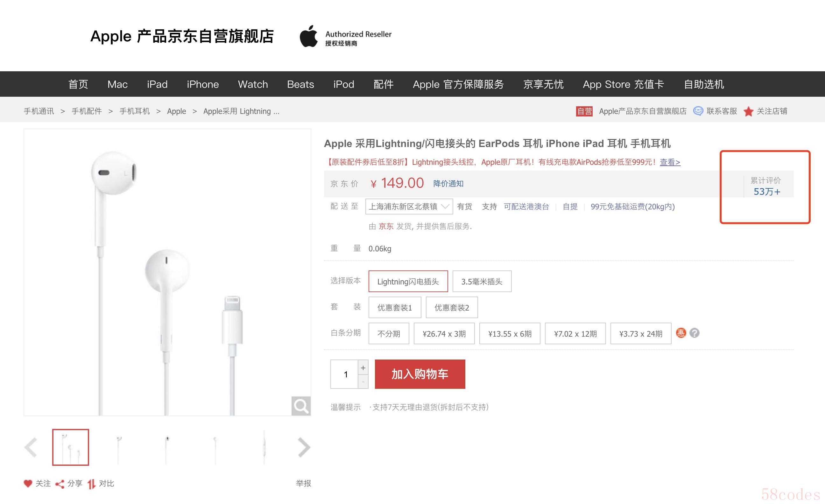This screenshot has width=825, height=504.
Task: Choose 优惠套装2 bundle
Action: coord(452,308)
